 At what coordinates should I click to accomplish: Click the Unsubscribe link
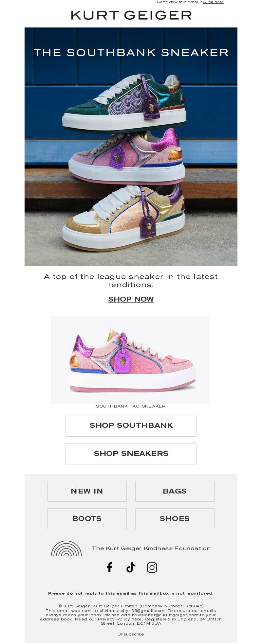point(131,634)
